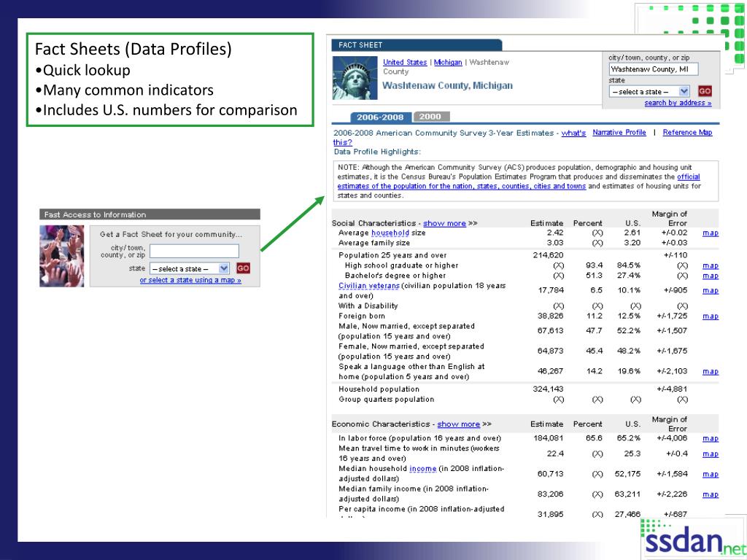Click the Average family size value '3.03'
The width and height of the screenshot is (747, 560).
pos(555,243)
